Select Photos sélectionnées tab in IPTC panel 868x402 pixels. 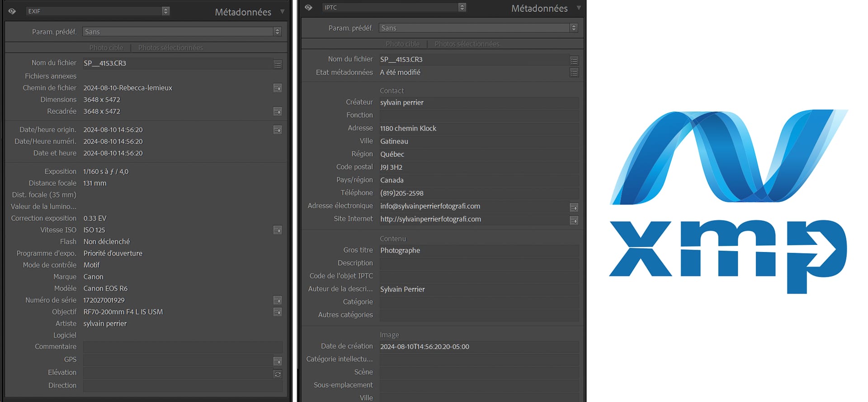pyautogui.click(x=467, y=44)
